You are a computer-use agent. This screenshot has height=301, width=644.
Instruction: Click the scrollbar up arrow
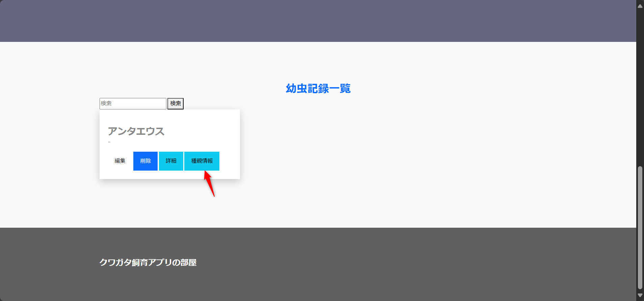[640, 6]
